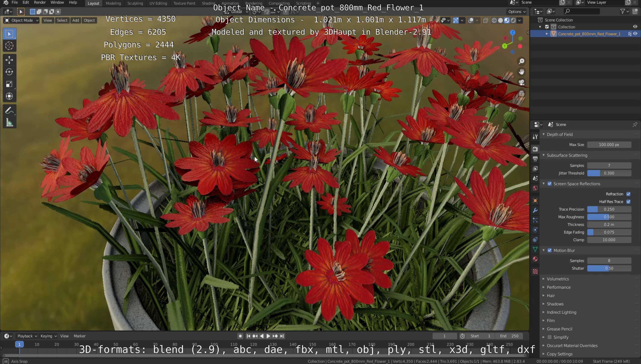Screen dimensions: 641x364
Task: Collapse the Depth of Field panel
Action: [543, 134]
